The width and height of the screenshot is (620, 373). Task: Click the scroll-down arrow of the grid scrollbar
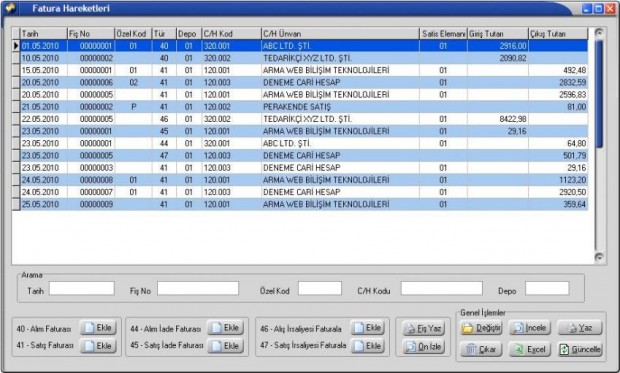[599, 257]
